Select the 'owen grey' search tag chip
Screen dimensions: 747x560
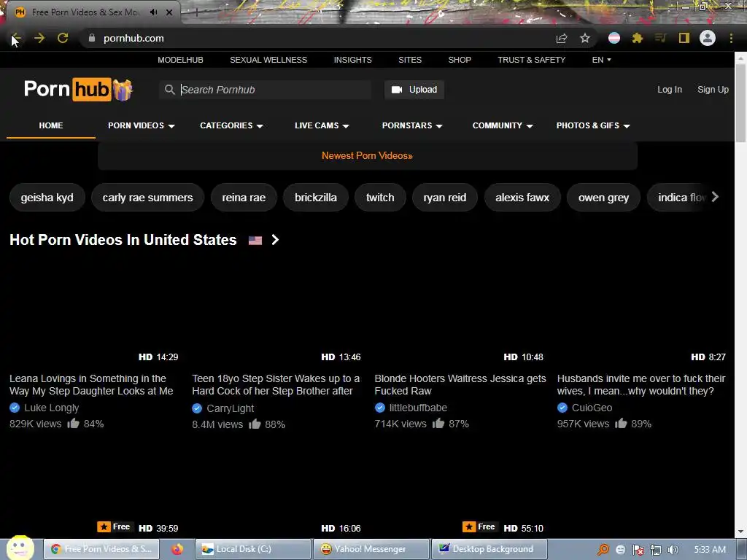pyautogui.click(x=603, y=197)
